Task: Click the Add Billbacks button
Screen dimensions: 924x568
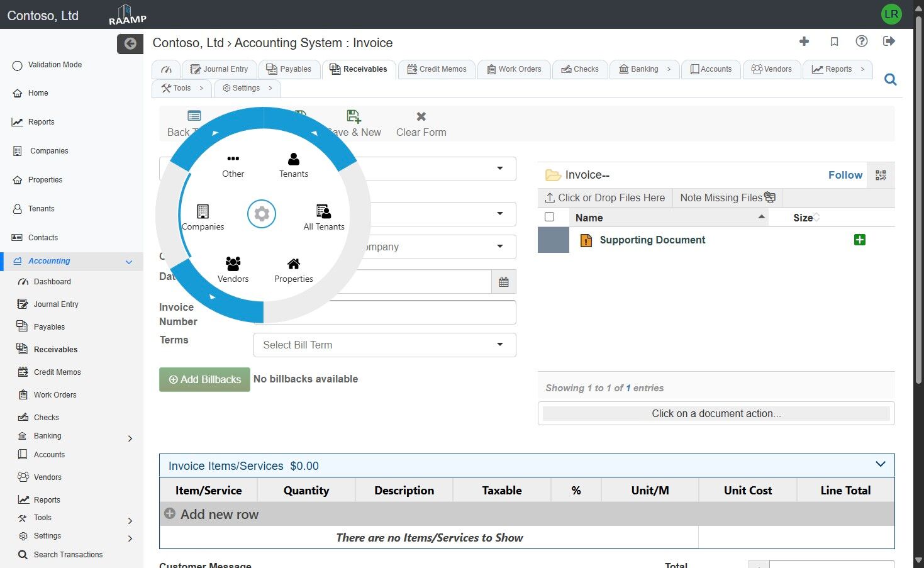Action: pos(204,379)
